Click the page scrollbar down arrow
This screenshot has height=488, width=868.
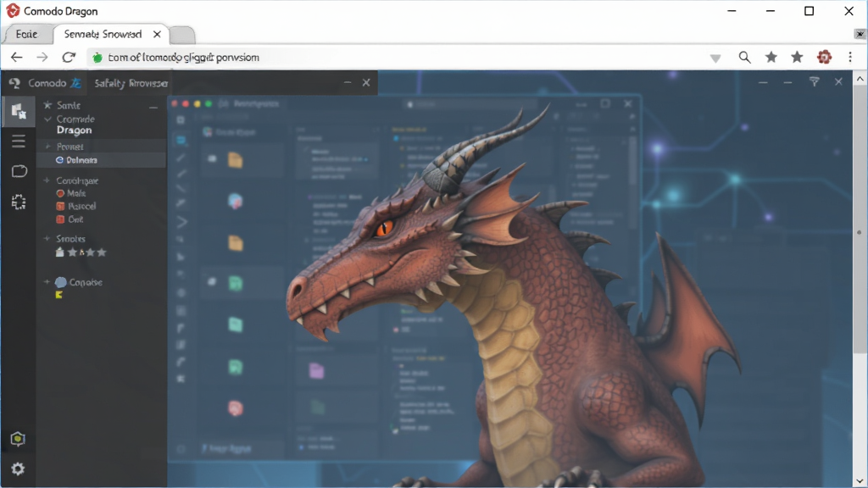click(x=860, y=481)
